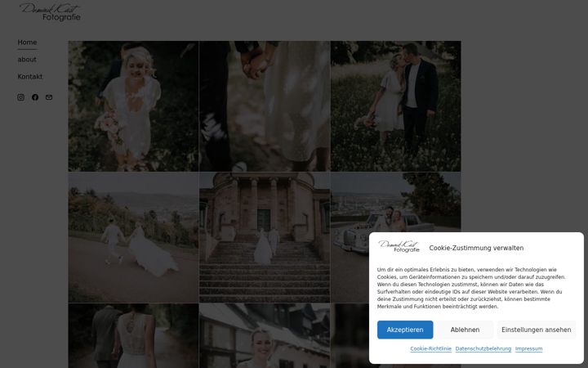Open photo of couple on chapel stairs
Viewport: 588px width, 368px height.
pyautogui.click(x=265, y=237)
